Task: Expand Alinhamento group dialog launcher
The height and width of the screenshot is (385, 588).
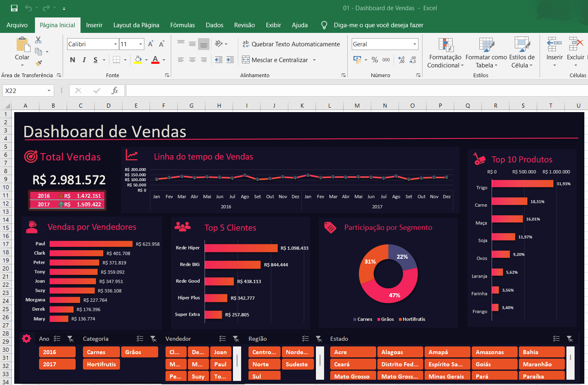Action: (344, 75)
